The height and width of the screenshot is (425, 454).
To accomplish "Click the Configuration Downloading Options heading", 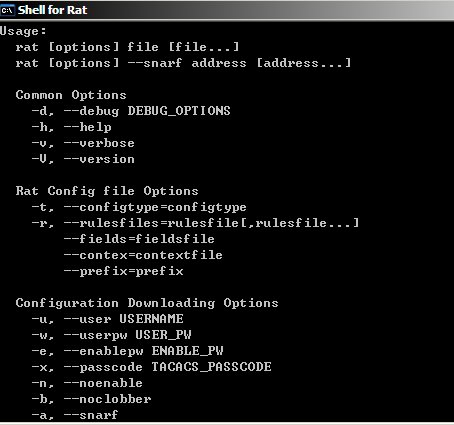I will click(147, 303).
